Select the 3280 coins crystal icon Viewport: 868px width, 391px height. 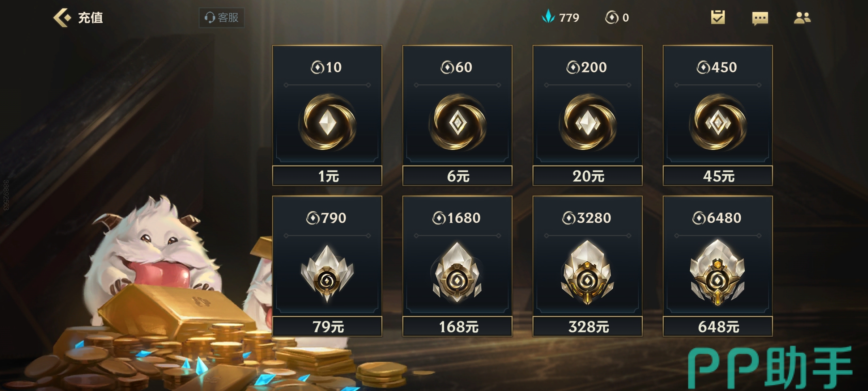[x=588, y=272]
